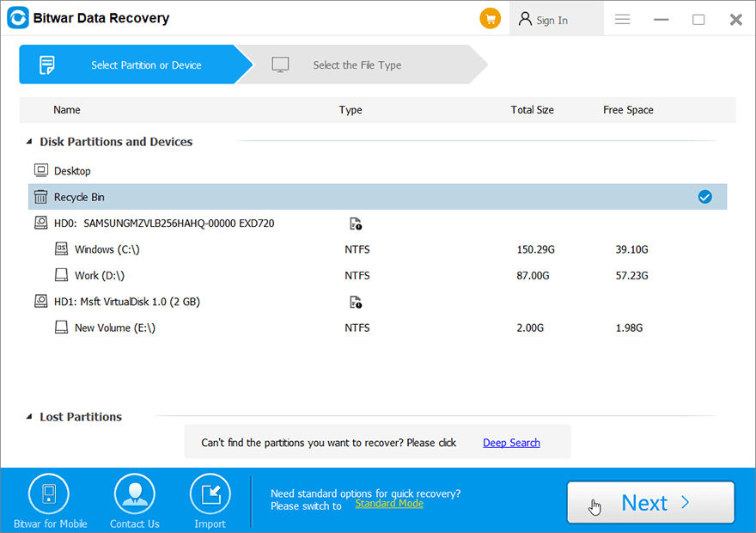View disk info icon for HD1 virtual disk

point(355,302)
